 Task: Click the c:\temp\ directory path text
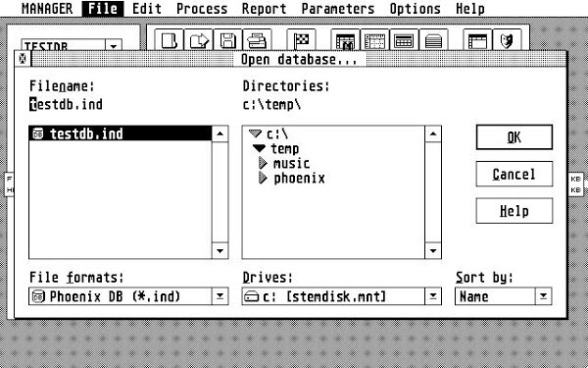[x=271, y=104]
